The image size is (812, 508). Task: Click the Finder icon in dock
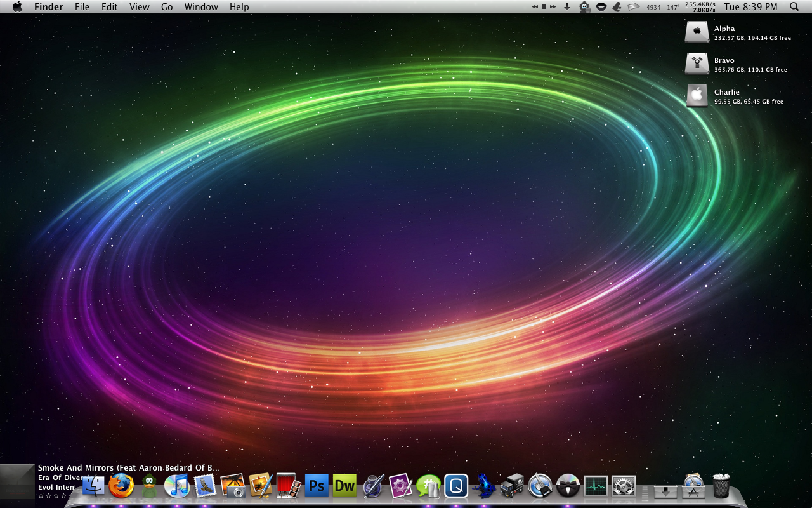[x=93, y=486]
